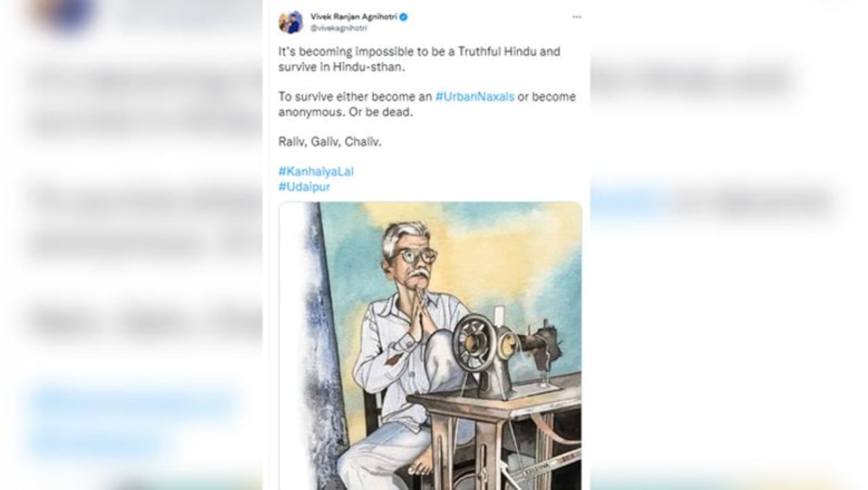Click the 'survive in Hindu-sthan.' text line
Image resolution: width=868 pixels, height=490 pixels.
tap(336, 67)
